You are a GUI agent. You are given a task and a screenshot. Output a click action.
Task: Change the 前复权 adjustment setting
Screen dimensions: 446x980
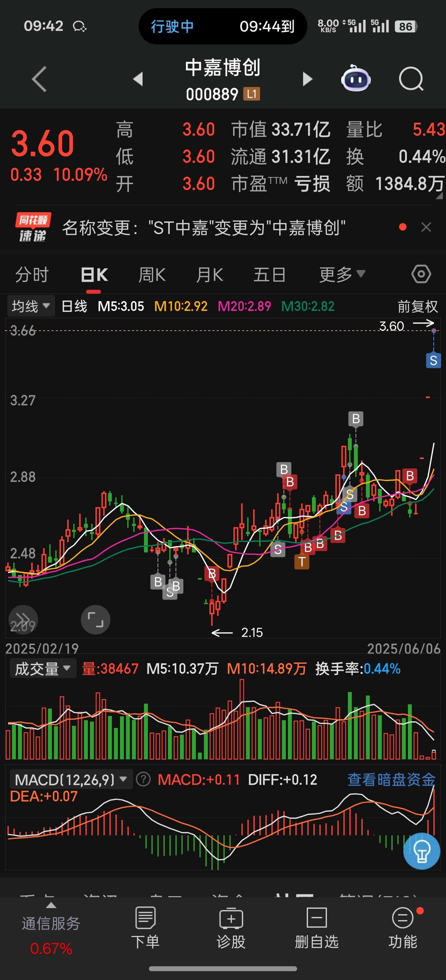click(x=418, y=306)
